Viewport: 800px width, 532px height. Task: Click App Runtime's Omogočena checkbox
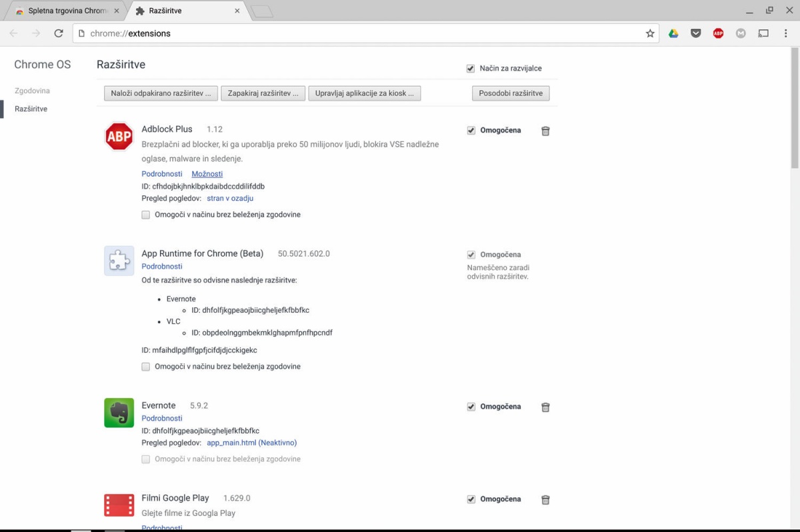(x=471, y=255)
